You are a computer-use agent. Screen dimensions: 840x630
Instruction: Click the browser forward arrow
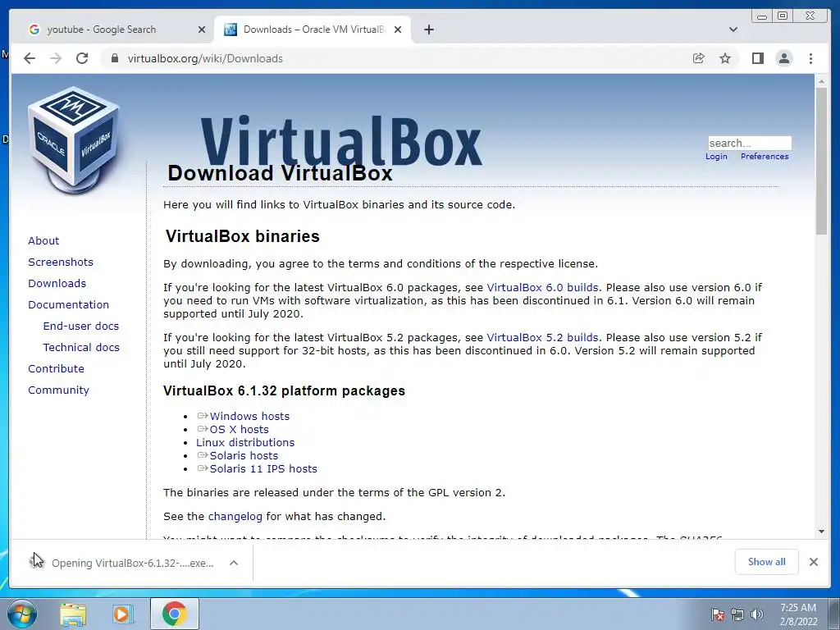point(56,58)
